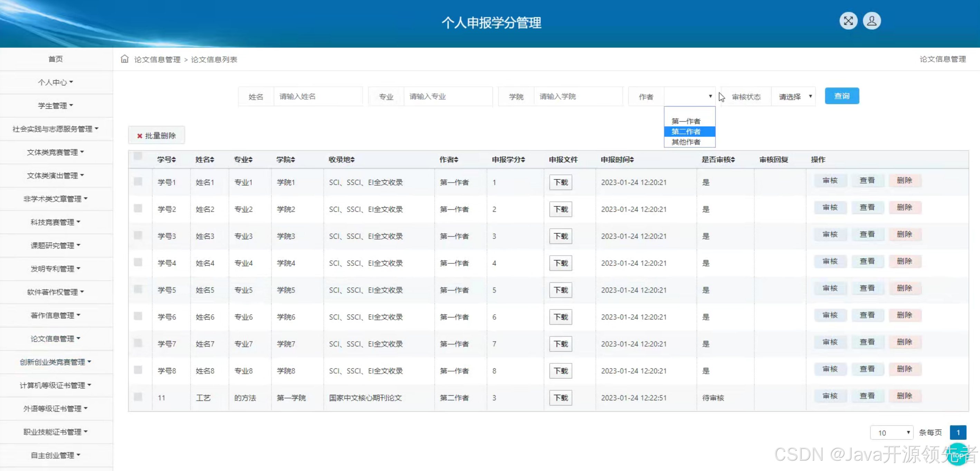Sort table by 姓名 column
Viewport: 980px width, 471px height.
click(205, 160)
